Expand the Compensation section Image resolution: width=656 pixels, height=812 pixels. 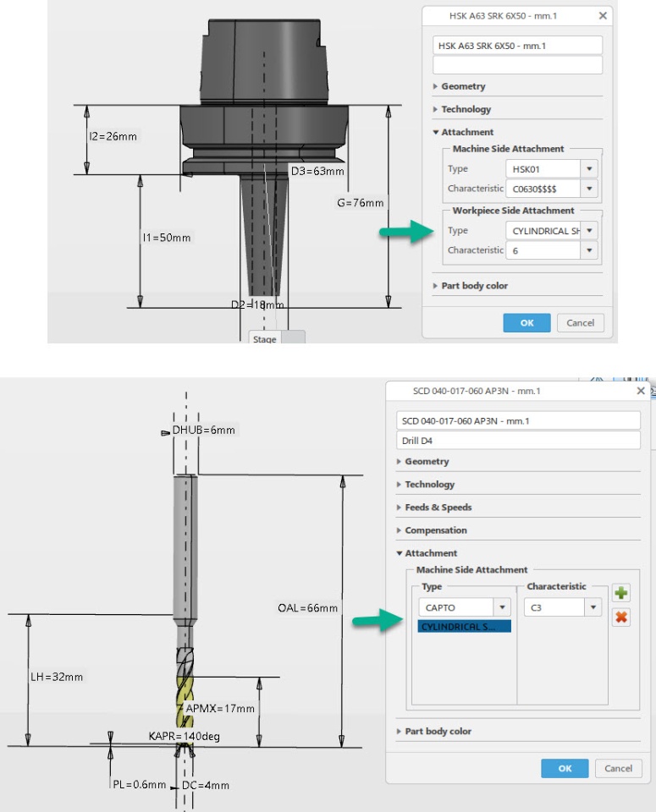(x=432, y=530)
